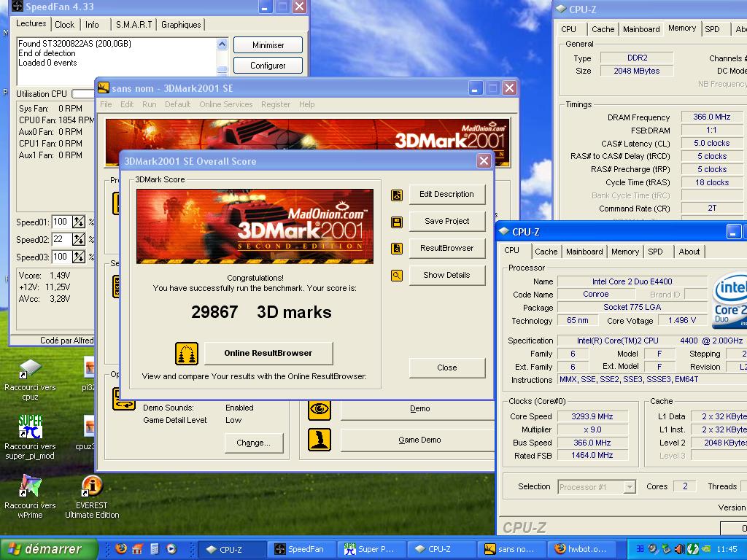Click the 3293.9 MHz core speed value
Viewport: 747px width, 560px height.
[592, 416]
